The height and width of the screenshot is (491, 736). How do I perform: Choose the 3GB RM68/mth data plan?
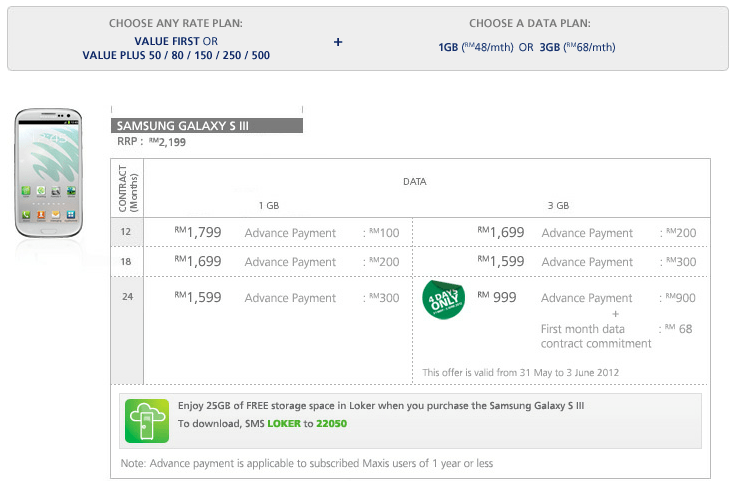click(x=577, y=47)
